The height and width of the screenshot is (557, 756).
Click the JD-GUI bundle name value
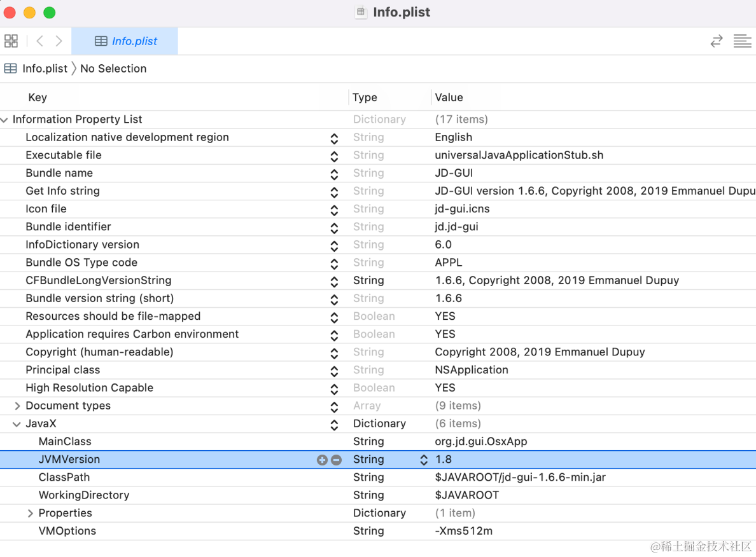coord(454,173)
